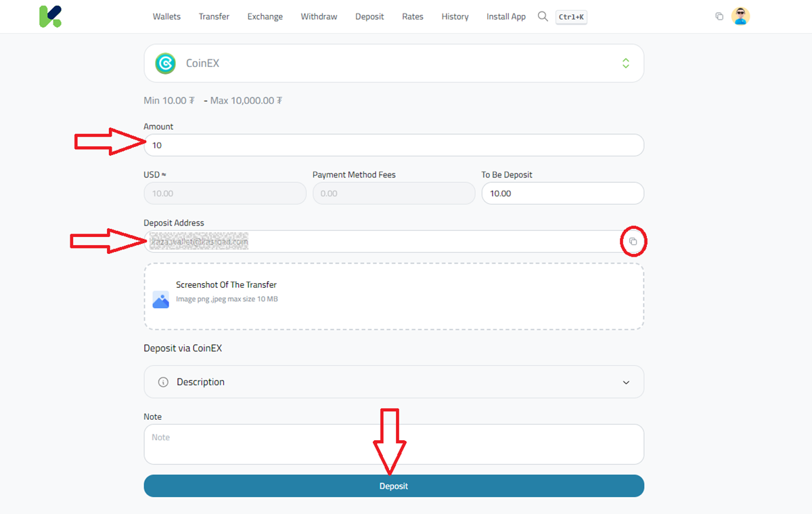The width and height of the screenshot is (812, 514).
Task: Click the info icon beside Description
Action: pyautogui.click(x=162, y=381)
